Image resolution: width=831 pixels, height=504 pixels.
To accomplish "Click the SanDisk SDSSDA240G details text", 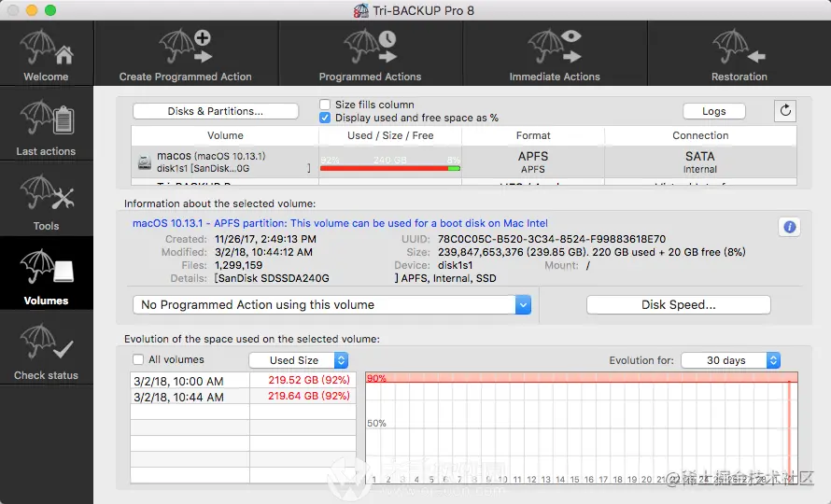I will click(x=272, y=278).
